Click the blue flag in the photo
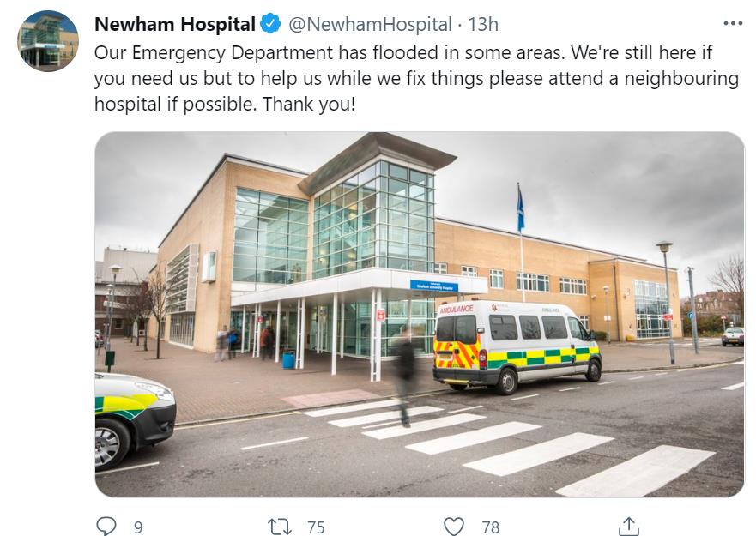Viewport: 756px width, 536px height. 520,208
